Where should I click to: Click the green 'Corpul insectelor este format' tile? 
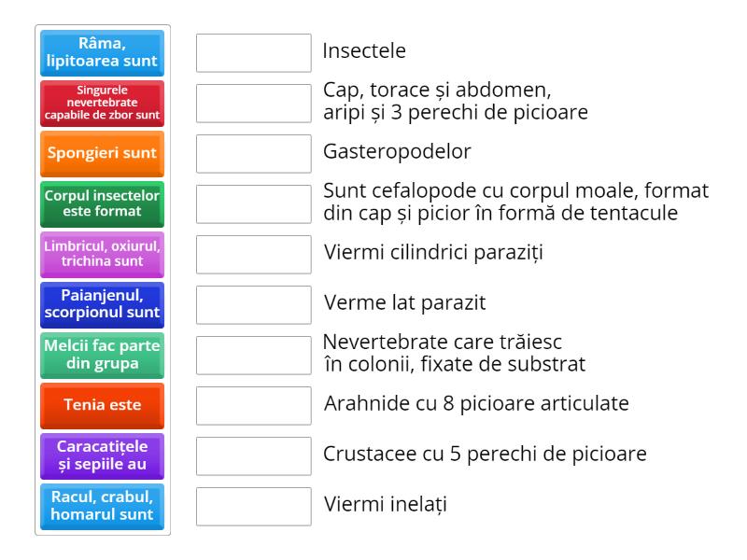[x=103, y=203]
